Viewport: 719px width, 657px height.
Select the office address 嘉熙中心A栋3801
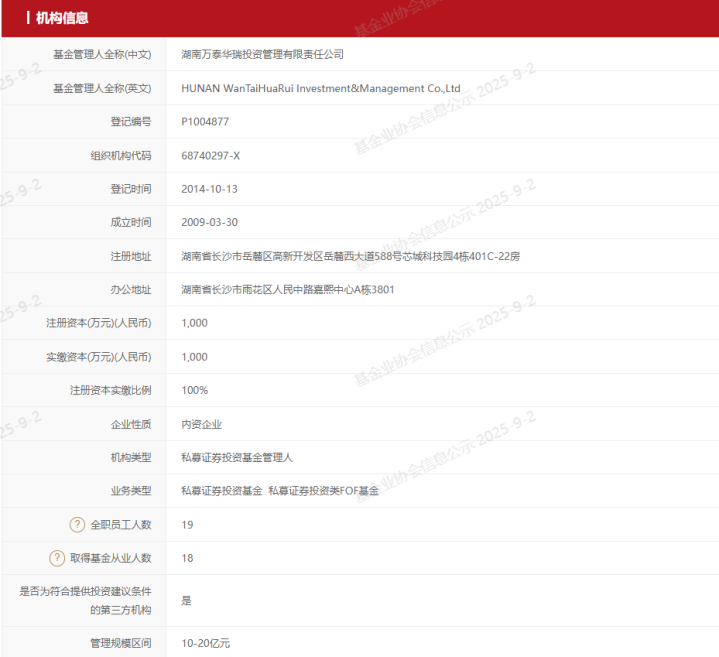tap(288, 290)
